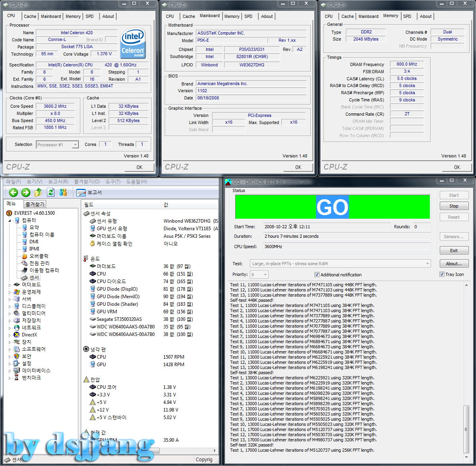Click the up-level folder arrow icon in EVEREST

tap(38, 192)
